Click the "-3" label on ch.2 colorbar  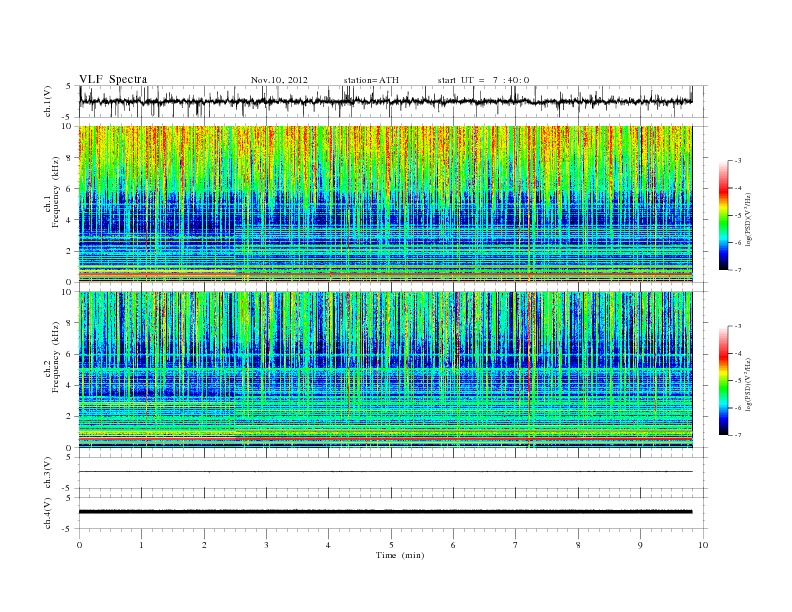(738, 326)
